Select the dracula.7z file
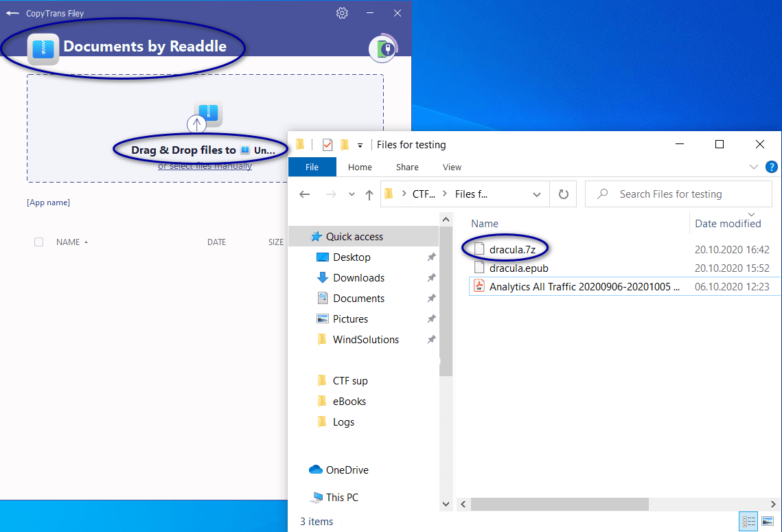This screenshot has height=532, width=782. pyautogui.click(x=512, y=249)
